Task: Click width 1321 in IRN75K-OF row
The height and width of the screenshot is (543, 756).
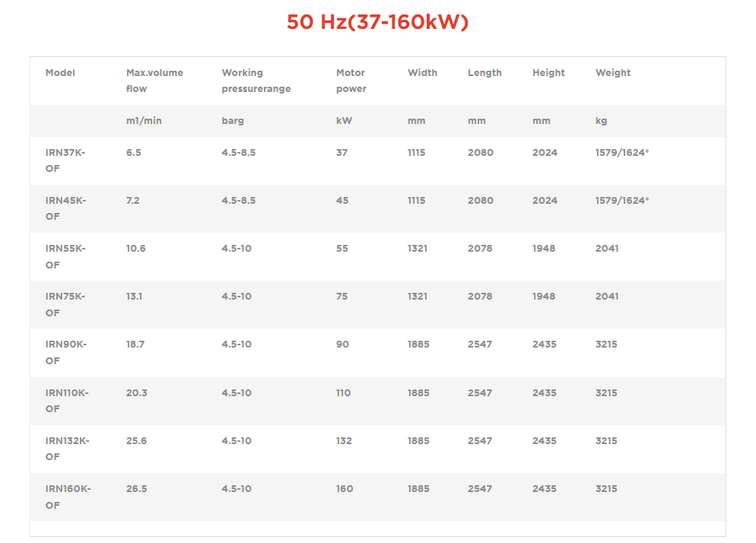Action: click(418, 296)
